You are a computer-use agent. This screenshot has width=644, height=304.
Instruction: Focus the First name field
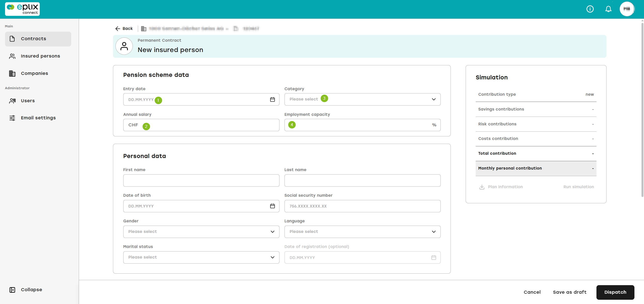point(201,180)
